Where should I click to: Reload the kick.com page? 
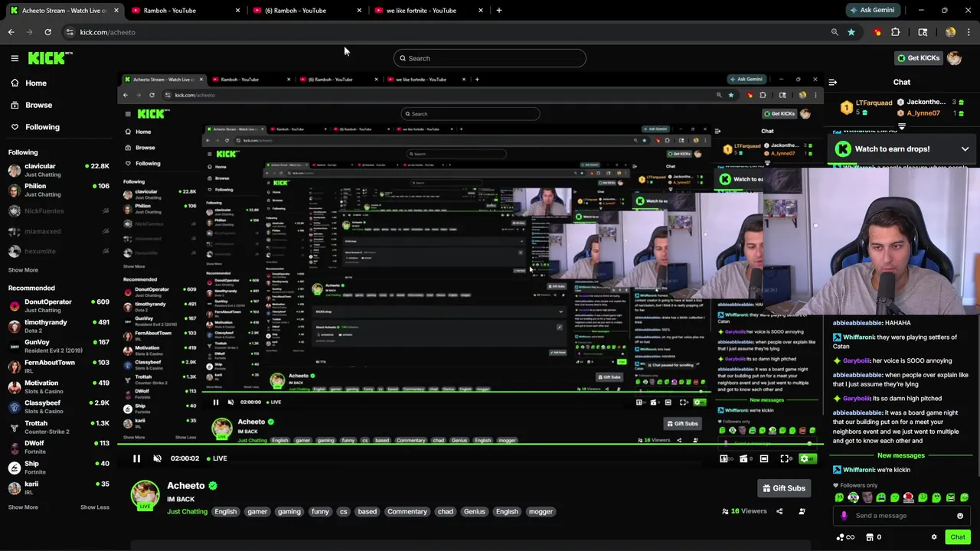[x=47, y=32]
